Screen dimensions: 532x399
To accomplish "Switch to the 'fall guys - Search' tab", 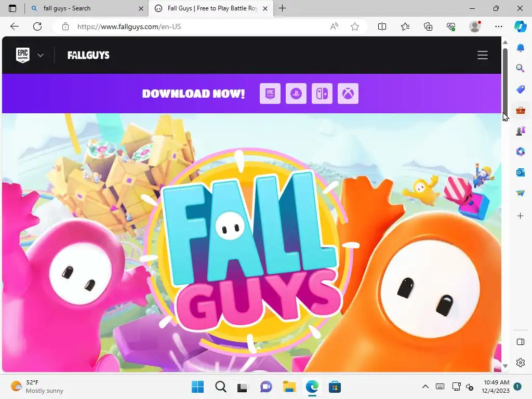I will (x=86, y=8).
